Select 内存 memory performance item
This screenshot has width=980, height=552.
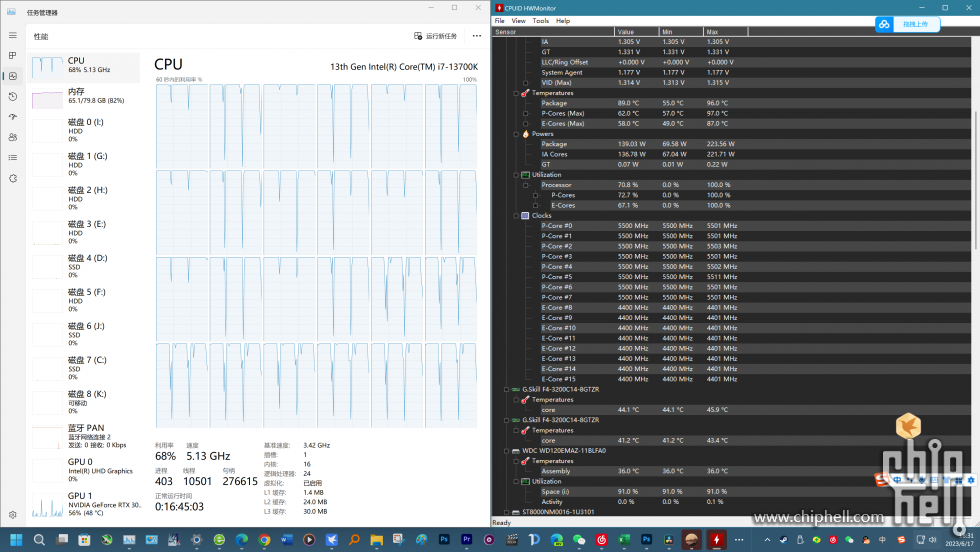pos(84,96)
